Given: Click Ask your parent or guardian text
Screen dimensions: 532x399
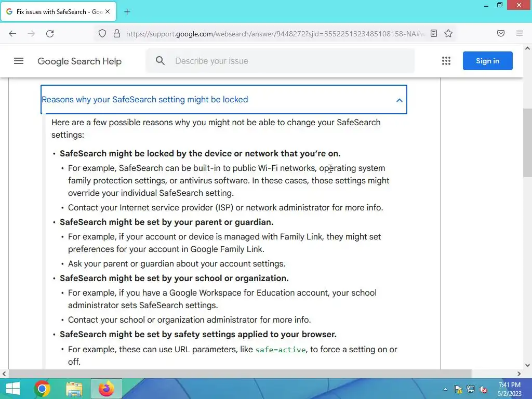Looking at the screenshot, I should pyautogui.click(x=177, y=264).
